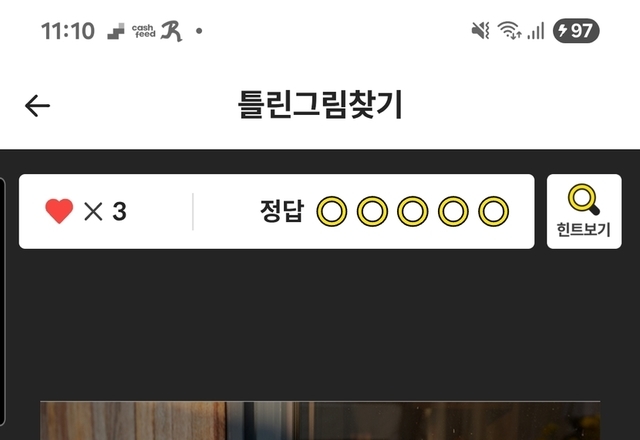The width and height of the screenshot is (640, 440).
Task: Tap the stylized R notification icon
Action: pyautogui.click(x=171, y=31)
